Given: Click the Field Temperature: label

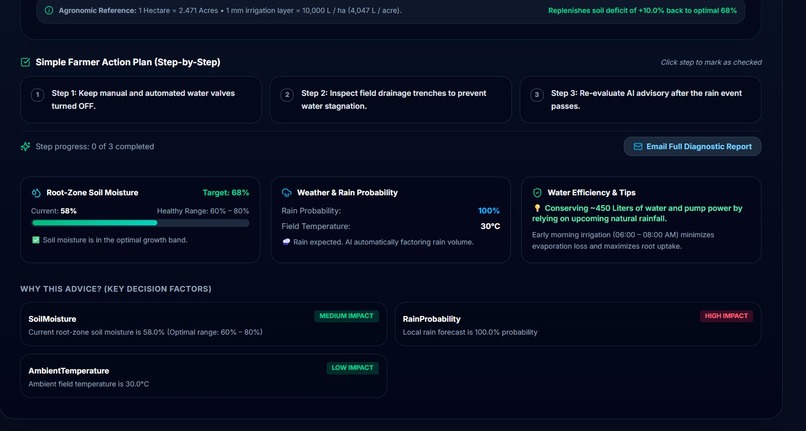Looking at the screenshot, I should coord(316,226).
